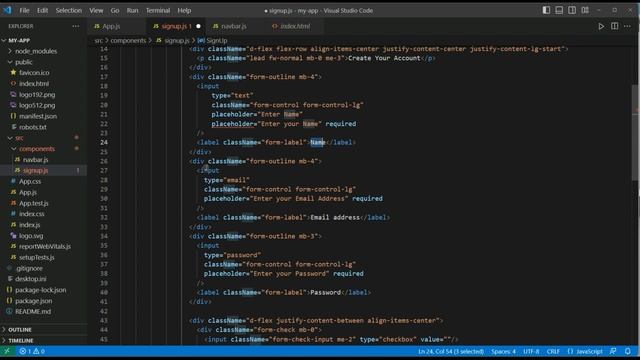This screenshot has width=640, height=360.
Task: Open .gitignore file
Action: (29, 269)
